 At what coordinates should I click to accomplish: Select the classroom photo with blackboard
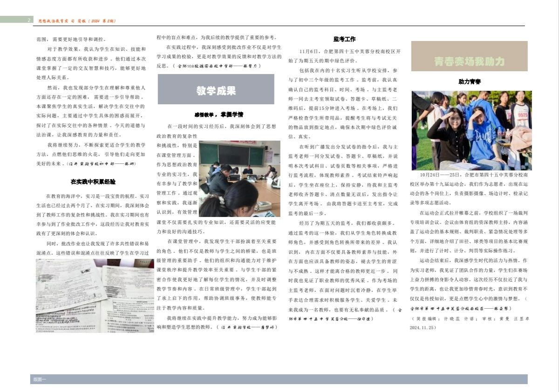click(x=239, y=178)
